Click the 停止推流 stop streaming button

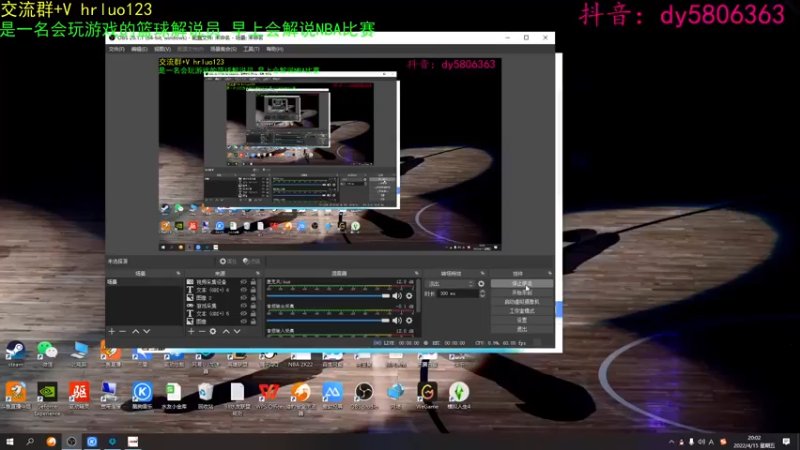pyautogui.click(x=521, y=283)
